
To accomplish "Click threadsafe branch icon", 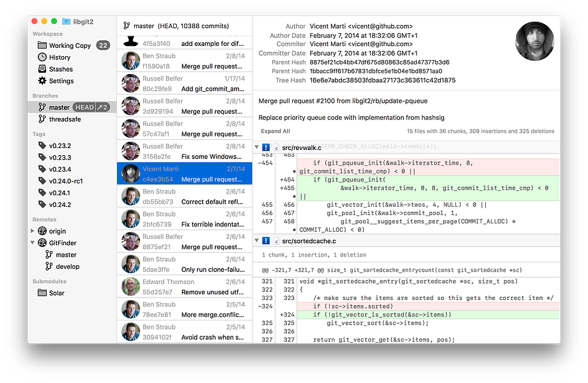I will (42, 119).
